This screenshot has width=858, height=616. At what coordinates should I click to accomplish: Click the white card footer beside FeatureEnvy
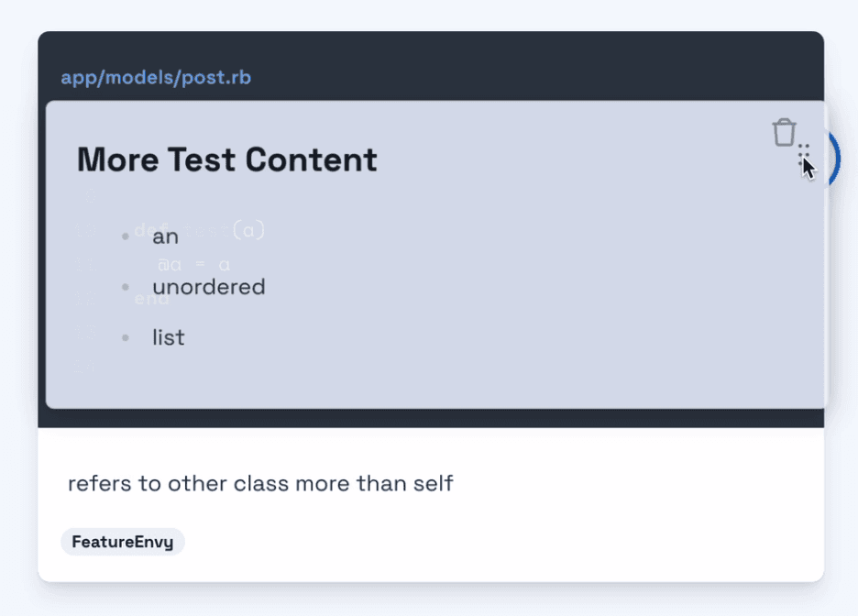coord(492,542)
